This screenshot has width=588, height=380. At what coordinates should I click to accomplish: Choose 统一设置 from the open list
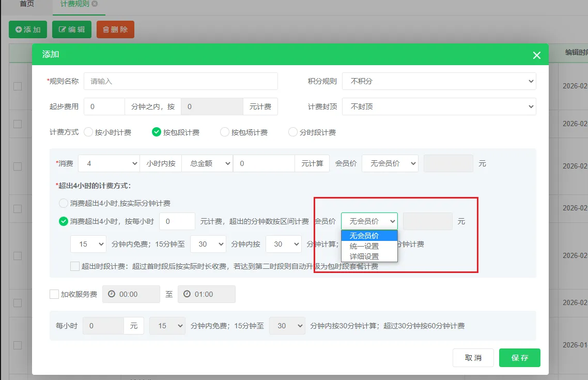coord(364,246)
